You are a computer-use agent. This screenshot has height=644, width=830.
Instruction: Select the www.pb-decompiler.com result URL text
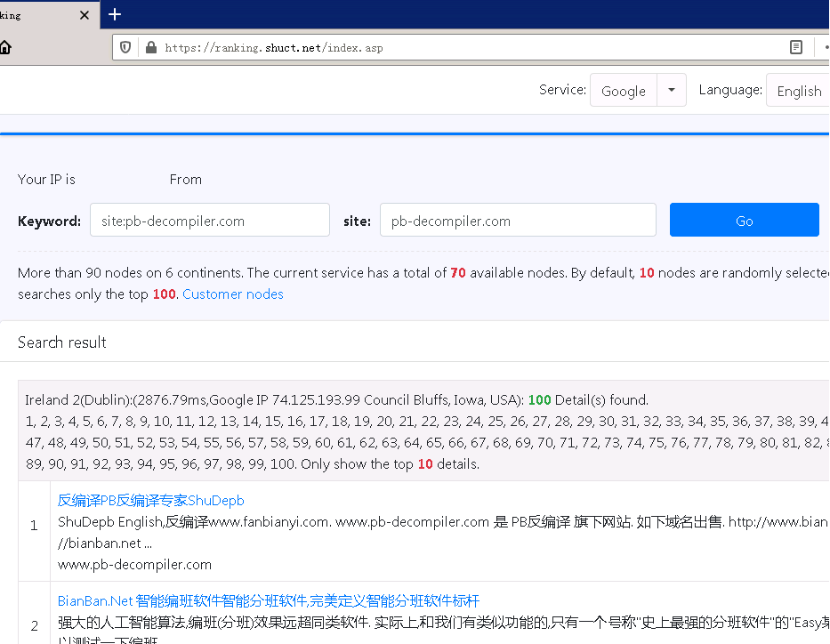pyautogui.click(x=134, y=565)
